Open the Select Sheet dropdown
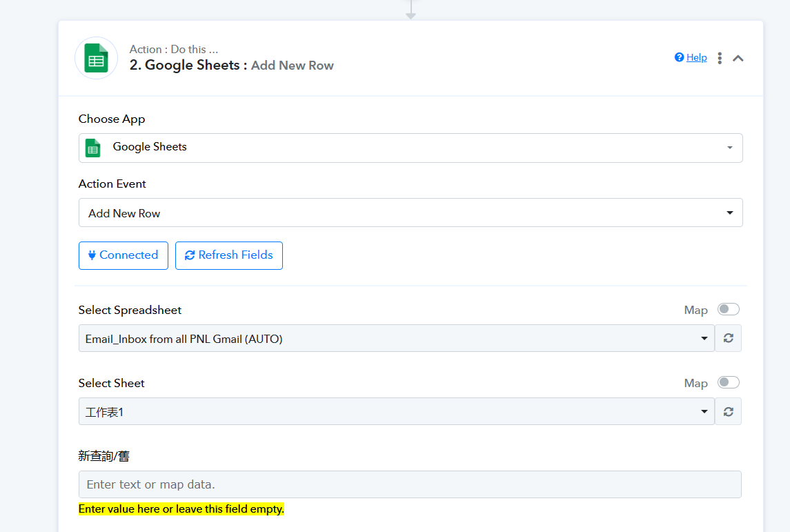 [x=397, y=411]
